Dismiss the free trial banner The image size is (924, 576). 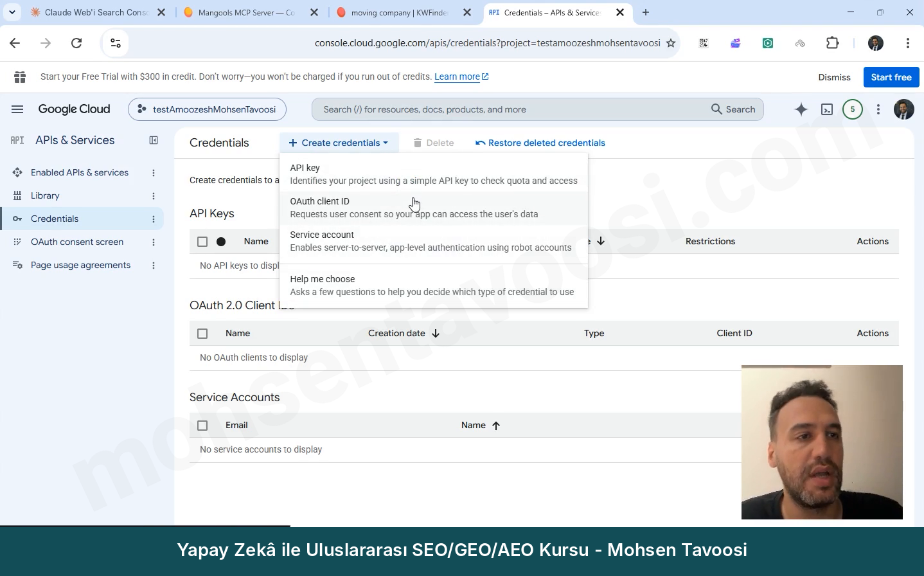click(x=834, y=77)
